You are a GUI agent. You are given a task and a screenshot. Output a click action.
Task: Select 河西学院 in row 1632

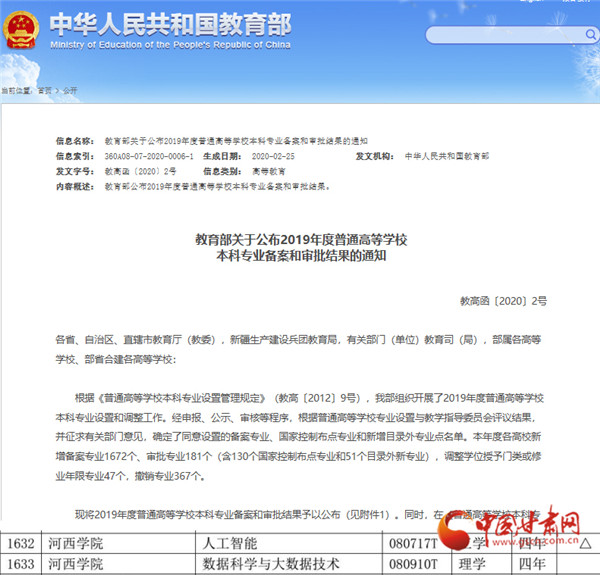pos(75,543)
